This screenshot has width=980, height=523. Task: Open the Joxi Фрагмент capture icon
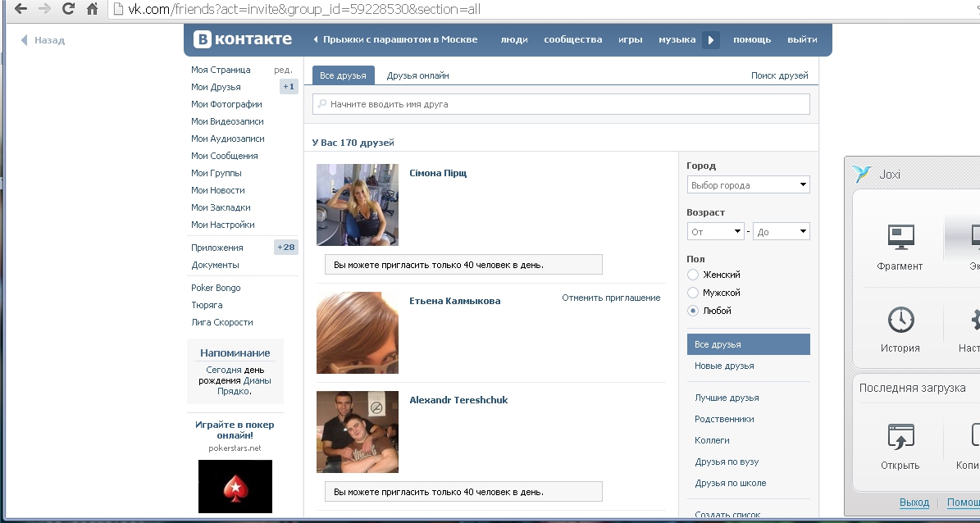[x=900, y=236]
